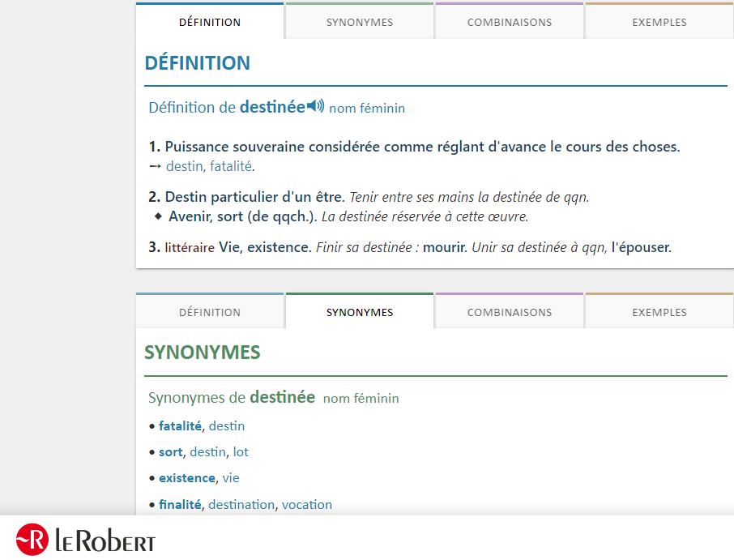734x560 pixels.
Task: Open 'fatalité' link under definition 1
Action: coord(231,166)
